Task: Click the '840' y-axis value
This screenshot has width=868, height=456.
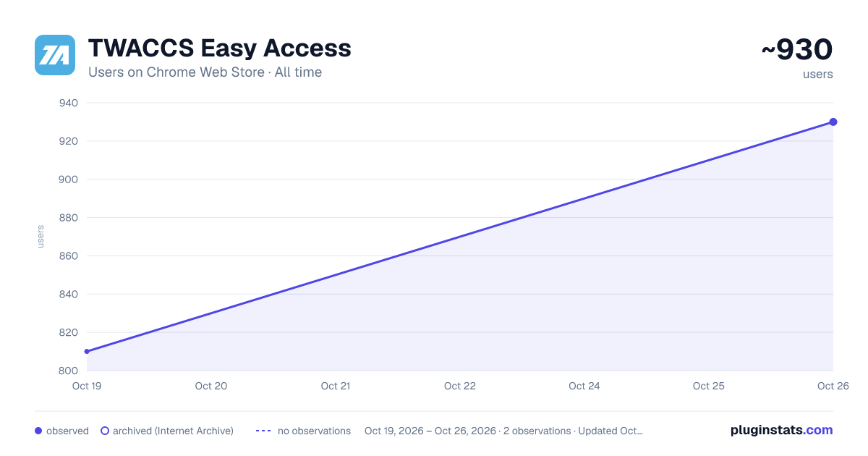Action: point(69,295)
